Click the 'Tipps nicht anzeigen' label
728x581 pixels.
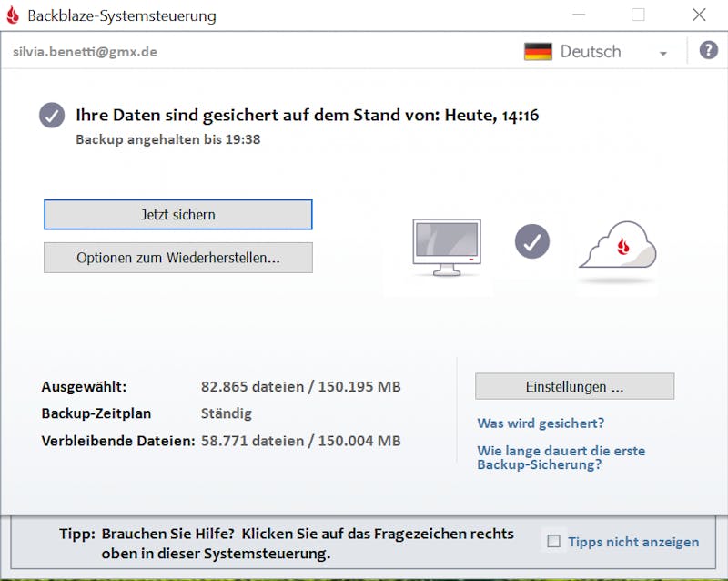click(x=633, y=542)
